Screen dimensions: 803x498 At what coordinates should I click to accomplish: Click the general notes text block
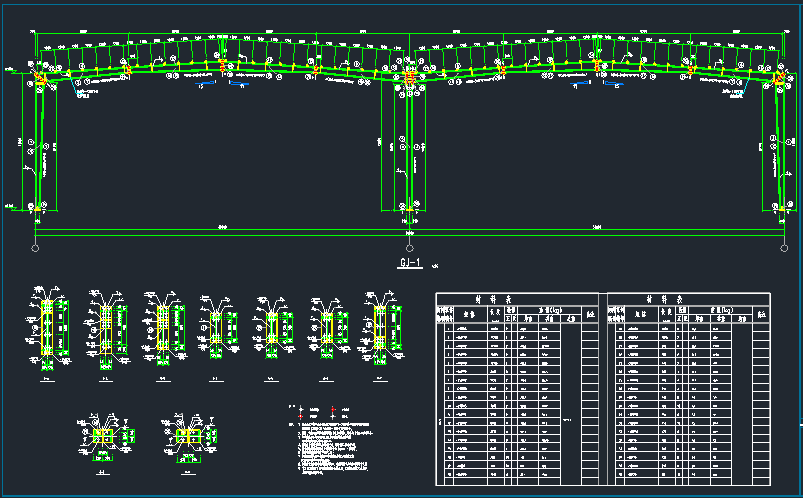point(330,452)
